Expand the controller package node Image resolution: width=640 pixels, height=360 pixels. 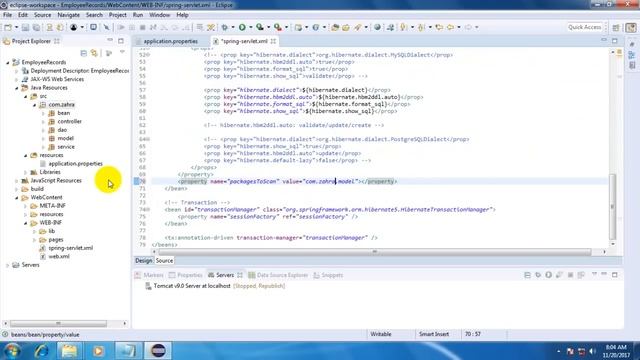tap(43, 122)
